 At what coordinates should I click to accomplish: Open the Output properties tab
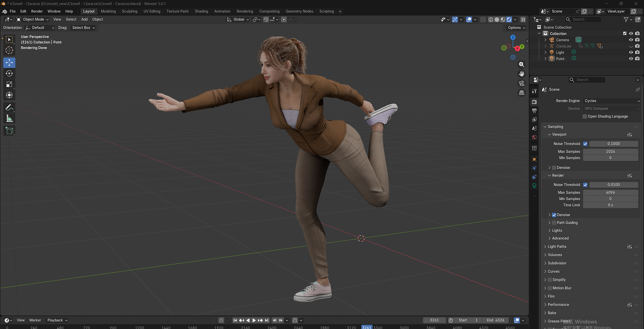click(x=535, y=111)
